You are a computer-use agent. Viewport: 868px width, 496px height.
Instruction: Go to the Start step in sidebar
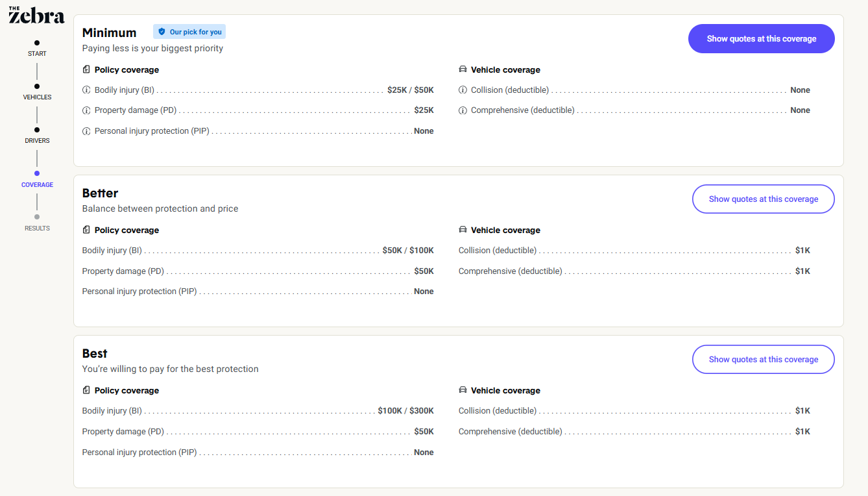[x=37, y=53]
